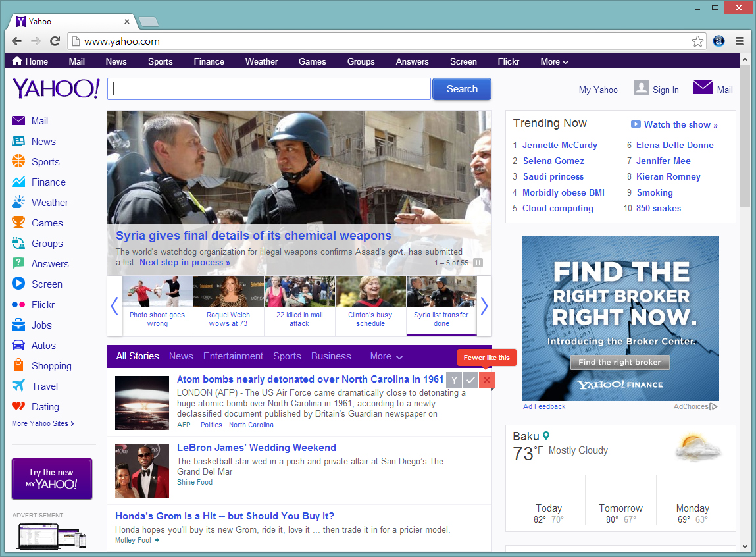Screen dimensions: 756x557
Task: Click the Jobs briefcase icon in the sidebar
Action: (18, 325)
